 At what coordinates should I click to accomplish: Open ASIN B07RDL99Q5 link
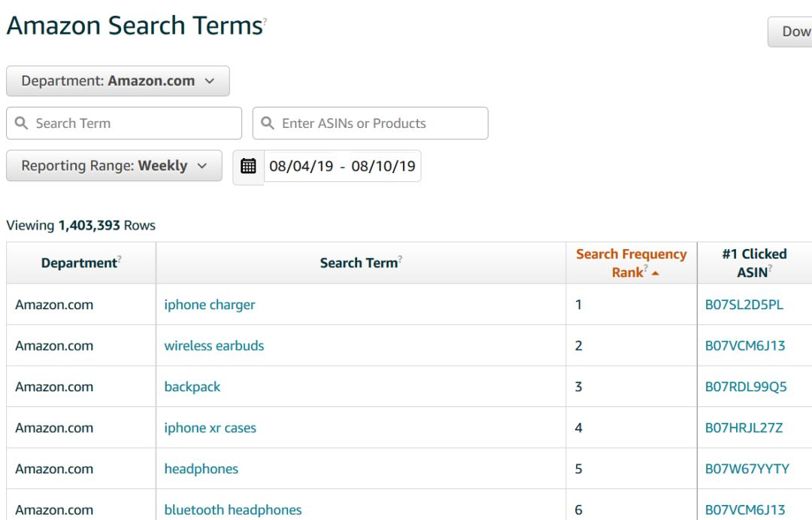pos(746,387)
